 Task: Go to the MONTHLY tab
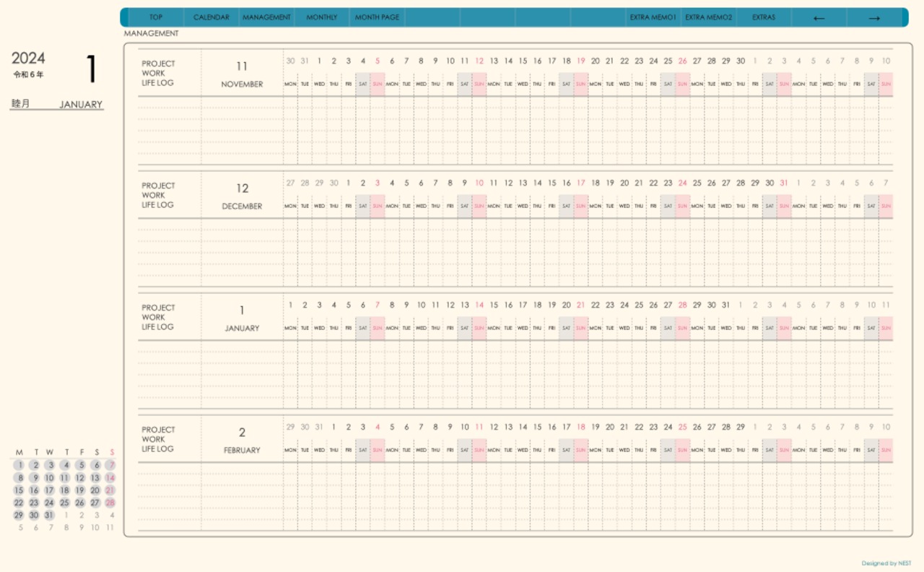pyautogui.click(x=322, y=17)
